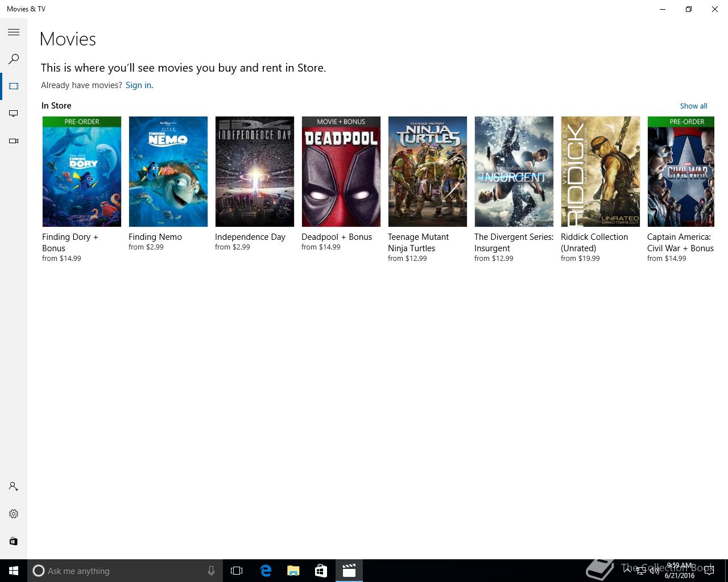The image size is (728, 582).
Task: Open the Action Center notification icon
Action: (x=709, y=571)
